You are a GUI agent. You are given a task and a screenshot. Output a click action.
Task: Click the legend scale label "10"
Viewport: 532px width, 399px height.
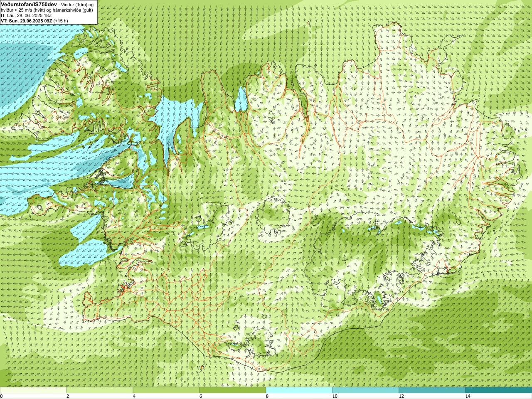tap(335, 396)
